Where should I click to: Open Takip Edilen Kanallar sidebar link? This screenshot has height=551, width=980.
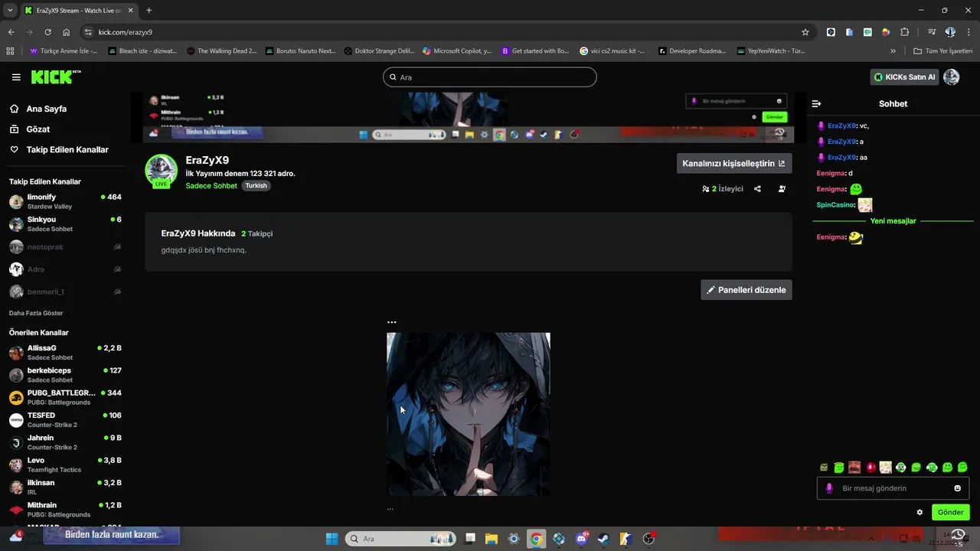(67, 150)
